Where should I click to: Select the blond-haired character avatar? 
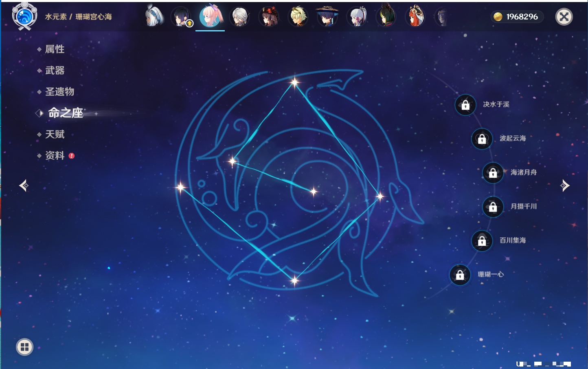(x=298, y=17)
